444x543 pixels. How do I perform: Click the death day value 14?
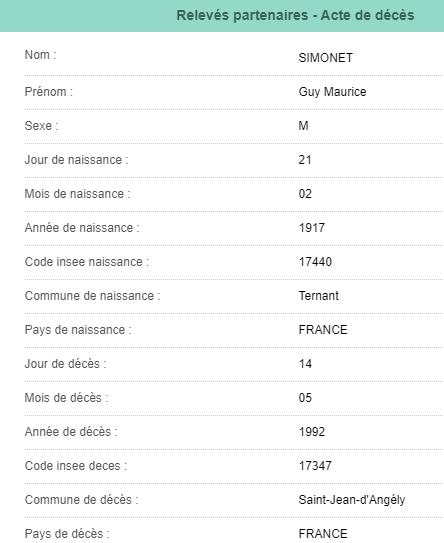tap(305, 364)
